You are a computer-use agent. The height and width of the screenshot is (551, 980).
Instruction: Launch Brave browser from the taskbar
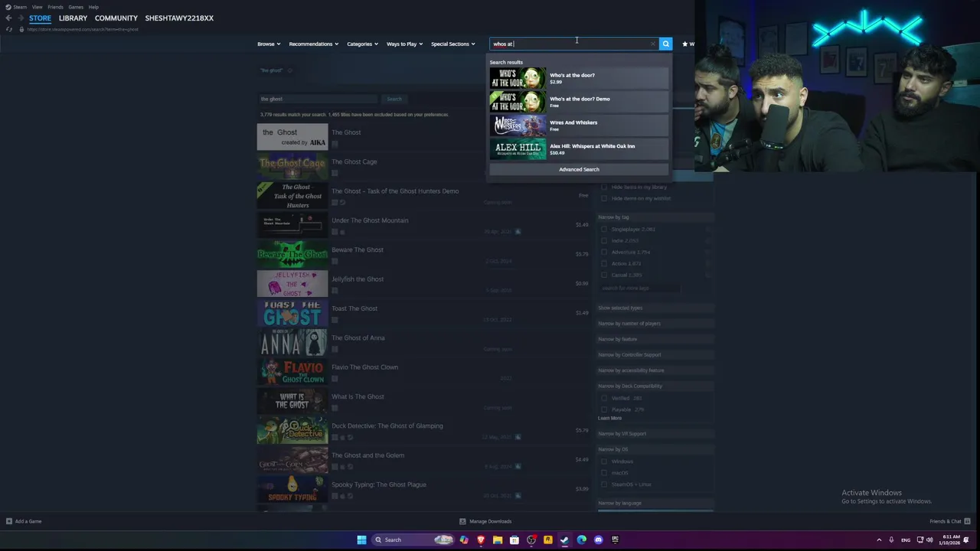tap(481, 540)
